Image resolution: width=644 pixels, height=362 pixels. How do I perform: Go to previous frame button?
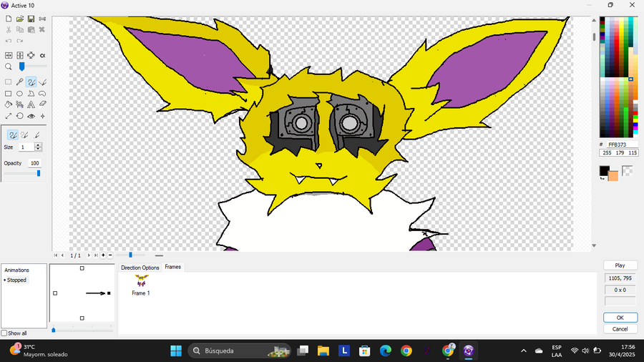pyautogui.click(x=62, y=255)
